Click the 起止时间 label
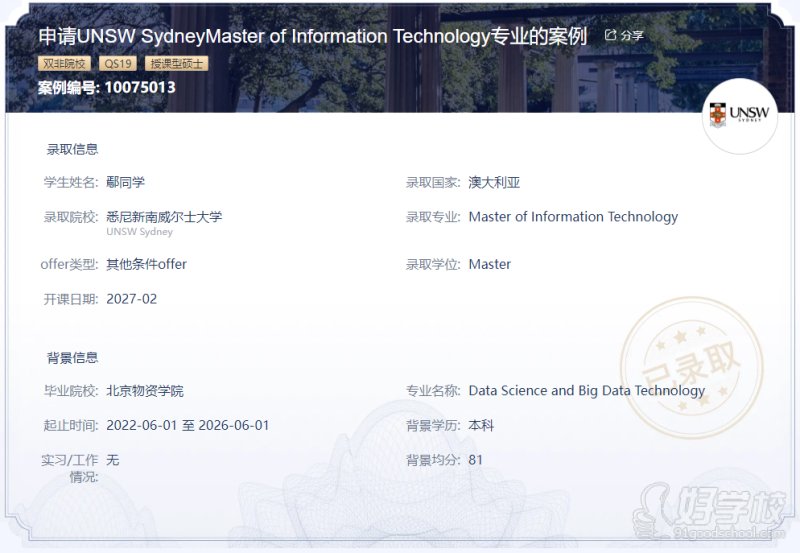 click(71, 425)
